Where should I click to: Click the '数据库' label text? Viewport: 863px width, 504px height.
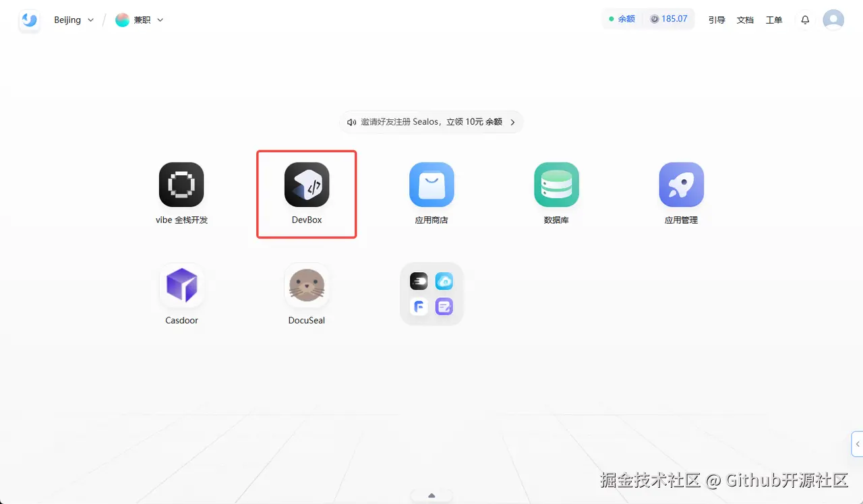coord(556,220)
